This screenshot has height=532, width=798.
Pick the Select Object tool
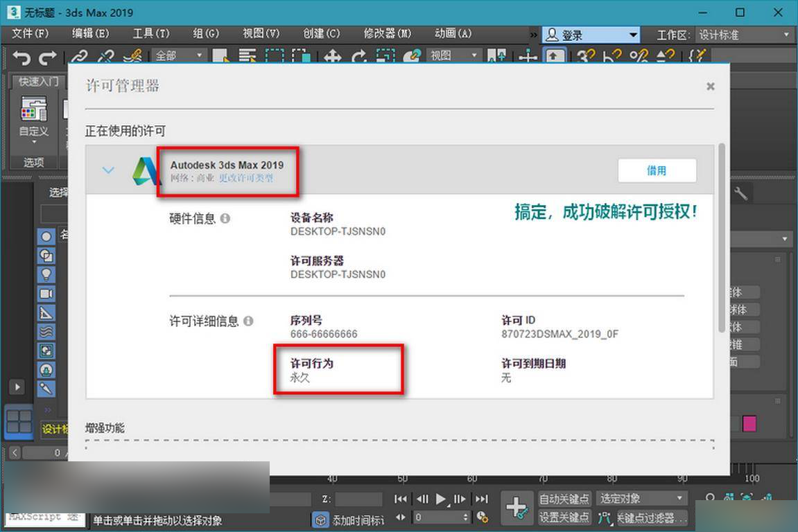click(220, 56)
